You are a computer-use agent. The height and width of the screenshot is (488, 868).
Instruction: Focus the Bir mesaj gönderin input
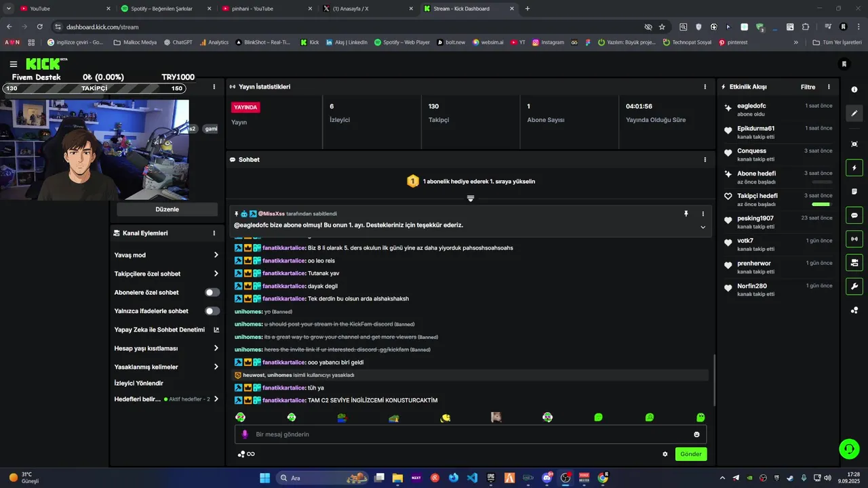(x=471, y=434)
